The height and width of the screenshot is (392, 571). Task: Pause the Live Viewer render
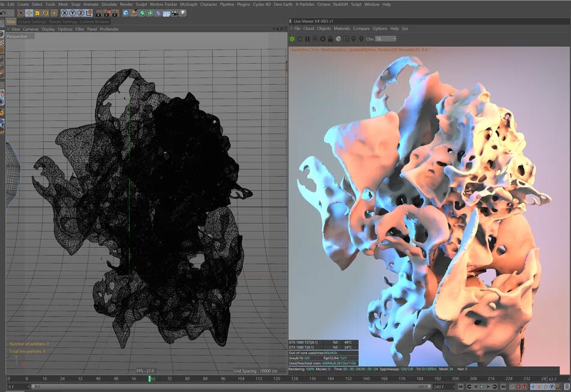(307, 39)
